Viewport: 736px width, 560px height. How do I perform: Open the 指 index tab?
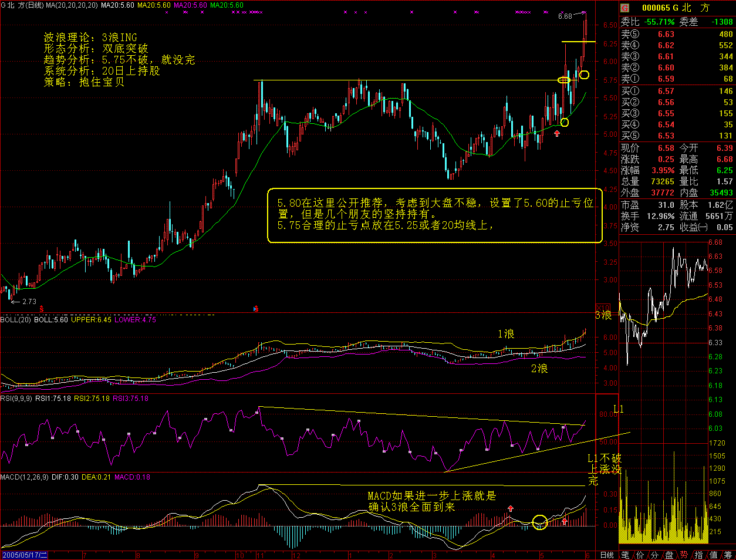point(698,555)
